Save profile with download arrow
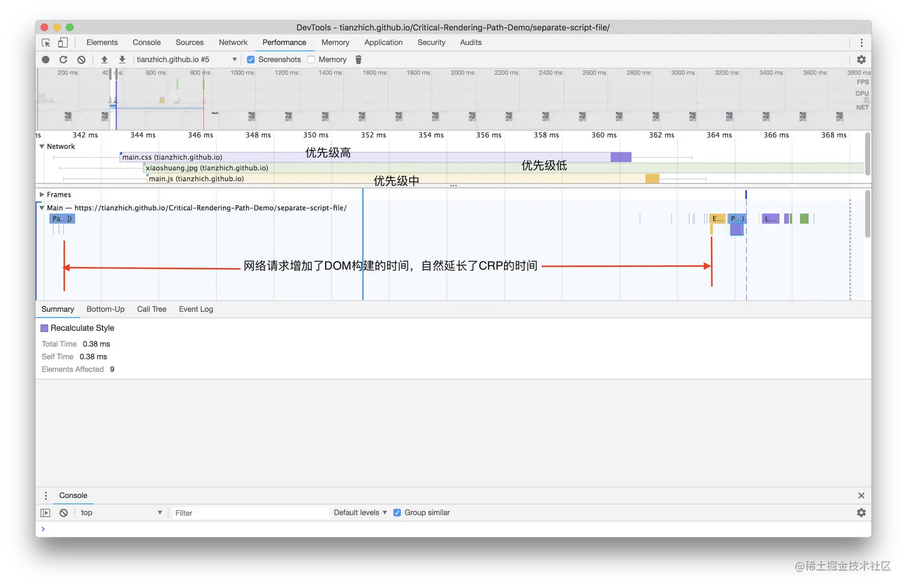 coord(122,59)
